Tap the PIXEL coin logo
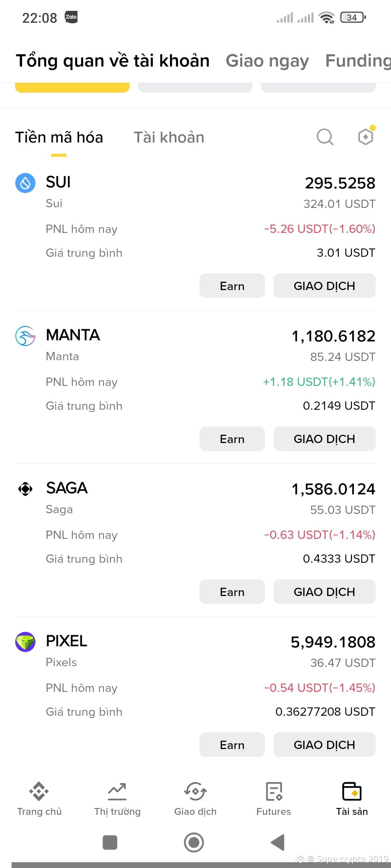Image resolution: width=391 pixels, height=868 pixels. (x=25, y=642)
